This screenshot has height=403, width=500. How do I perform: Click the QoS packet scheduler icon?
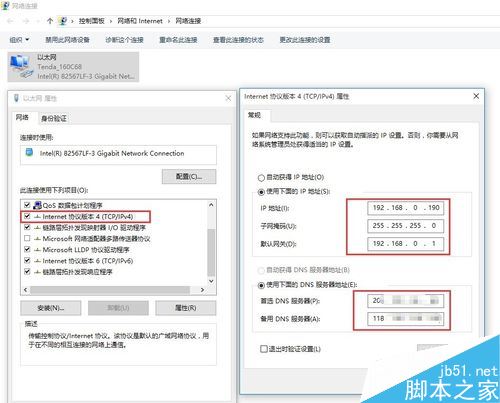coord(37,205)
